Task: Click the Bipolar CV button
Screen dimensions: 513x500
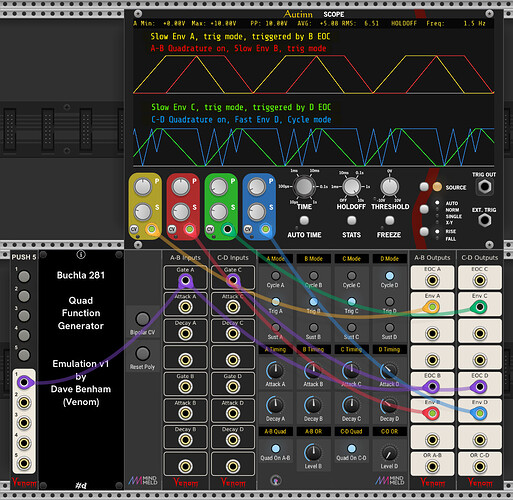Action: [142, 319]
